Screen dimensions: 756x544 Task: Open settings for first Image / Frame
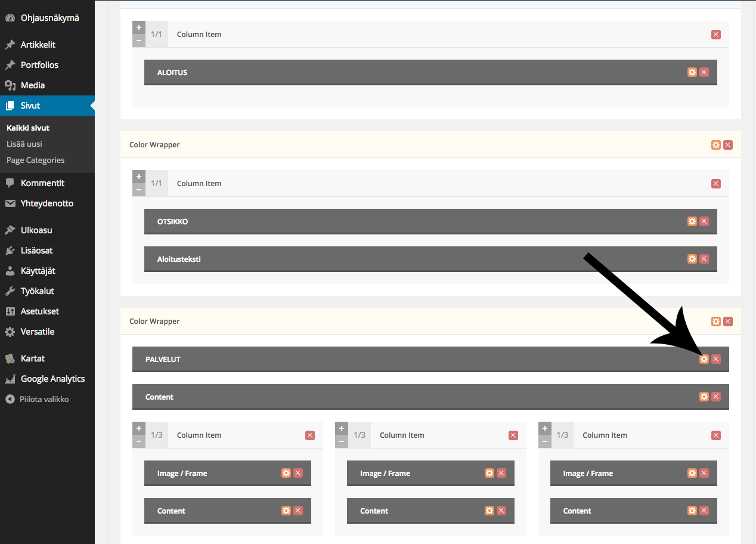[x=286, y=473]
